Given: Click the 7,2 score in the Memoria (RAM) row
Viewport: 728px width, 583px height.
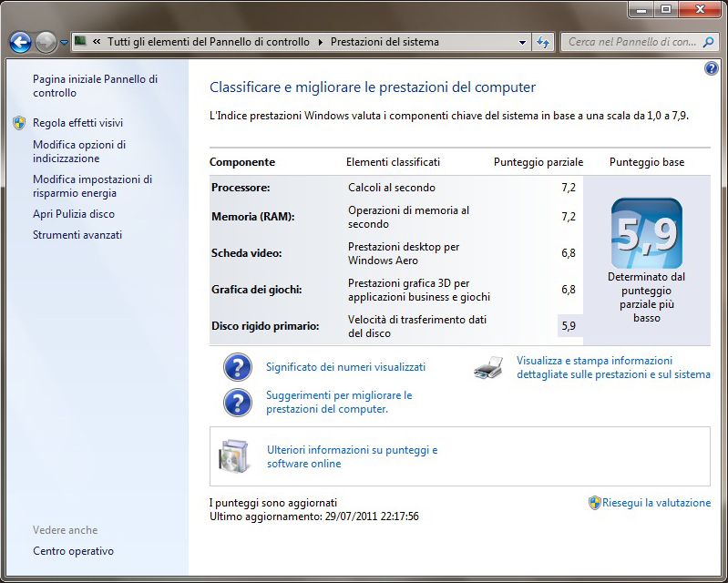Looking at the screenshot, I should (569, 217).
